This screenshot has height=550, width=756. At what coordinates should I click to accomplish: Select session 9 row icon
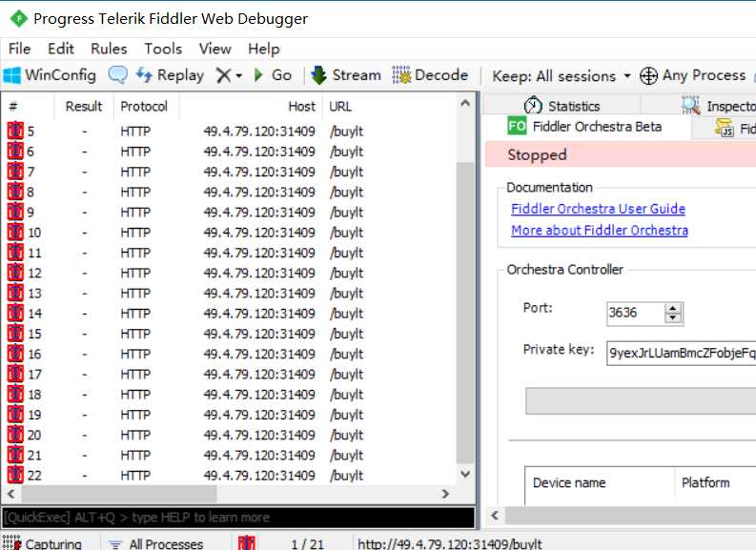[x=15, y=213]
